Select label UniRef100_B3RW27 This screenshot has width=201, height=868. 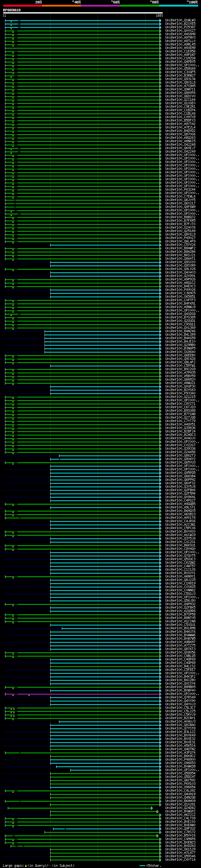tap(180, 75)
